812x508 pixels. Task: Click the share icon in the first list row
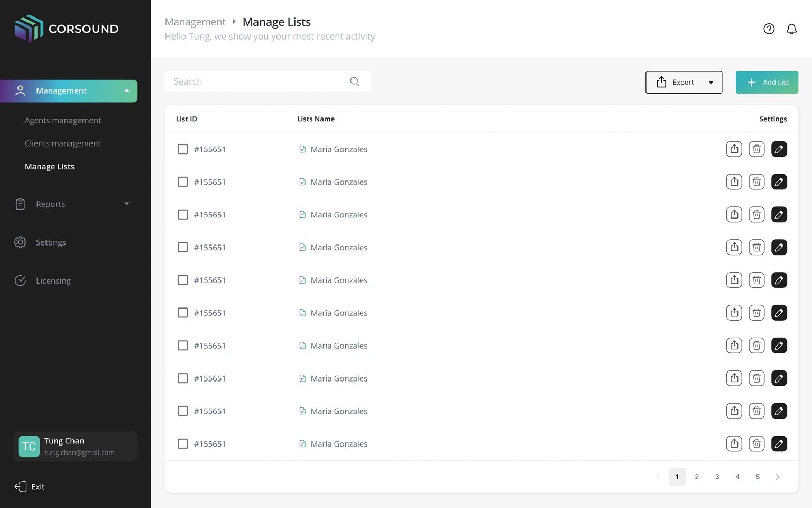734,149
